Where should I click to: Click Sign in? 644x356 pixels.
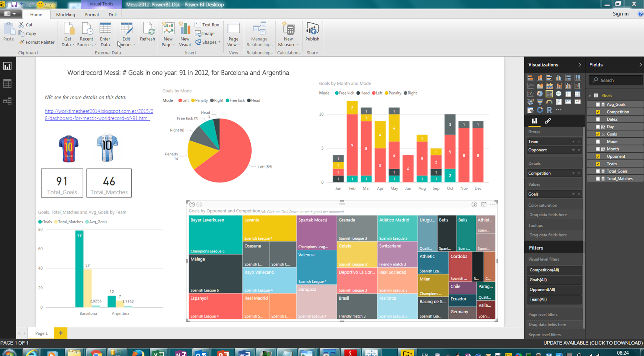(x=621, y=14)
